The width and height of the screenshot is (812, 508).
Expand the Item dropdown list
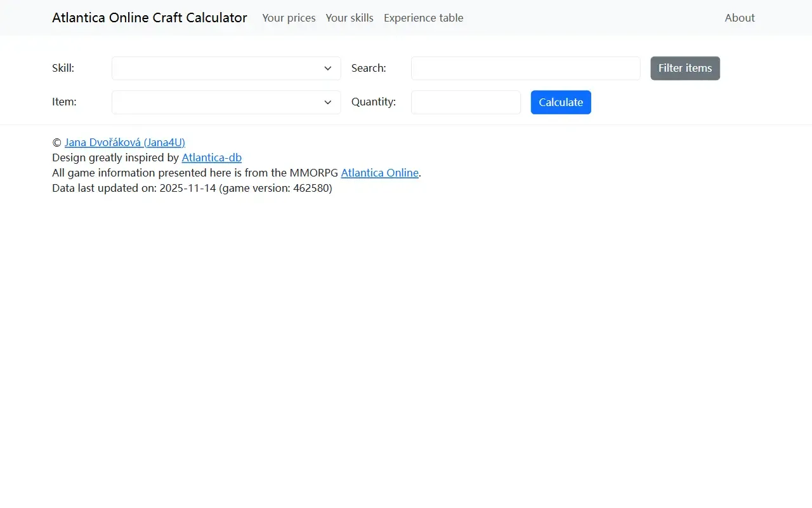point(226,102)
